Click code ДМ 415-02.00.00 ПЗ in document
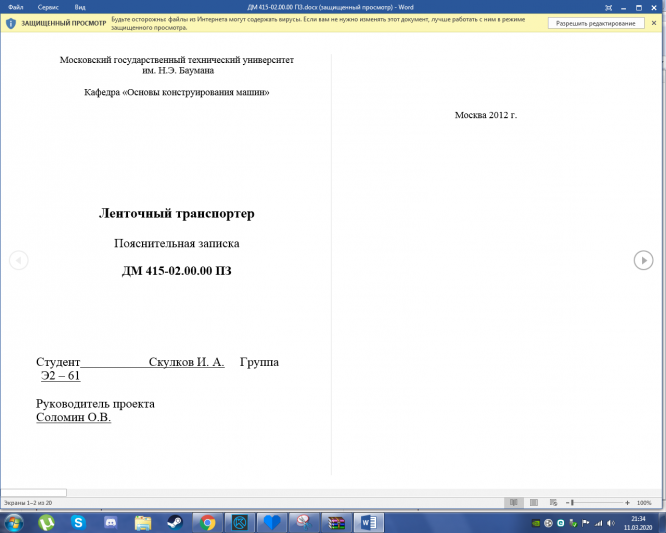Screen dimensions: 666x533 tap(177, 271)
